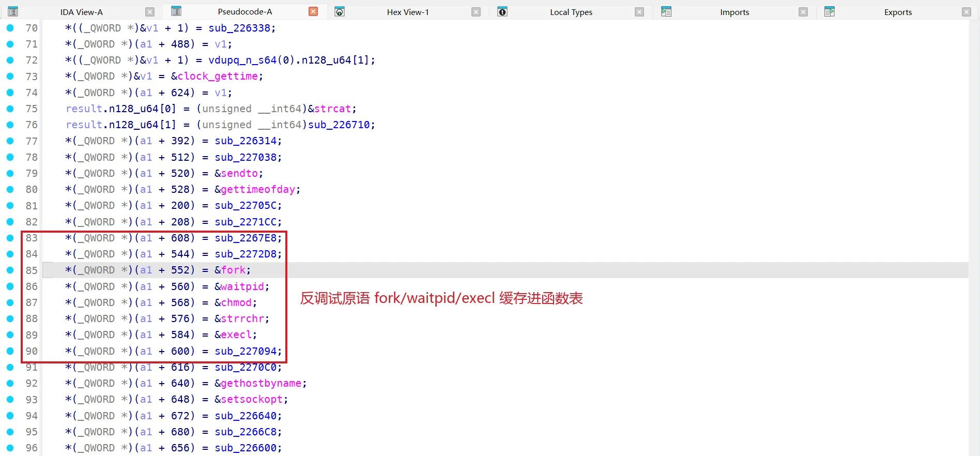The image size is (980, 456).
Task: Click sub_226710 on line 76
Action: 339,125
